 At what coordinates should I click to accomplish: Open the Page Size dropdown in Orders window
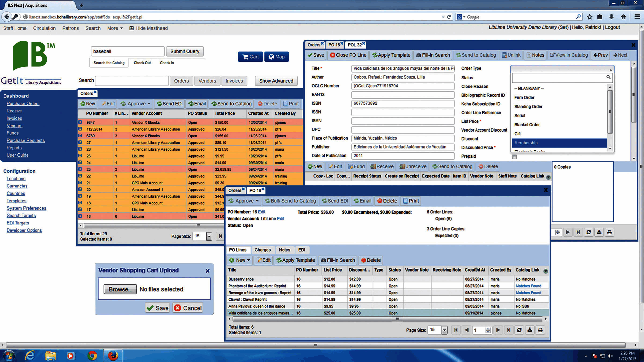click(x=210, y=236)
